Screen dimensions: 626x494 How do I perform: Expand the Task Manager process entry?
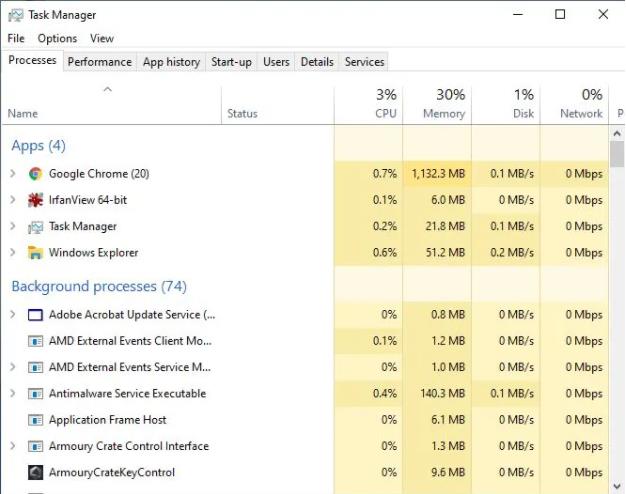[x=13, y=226]
